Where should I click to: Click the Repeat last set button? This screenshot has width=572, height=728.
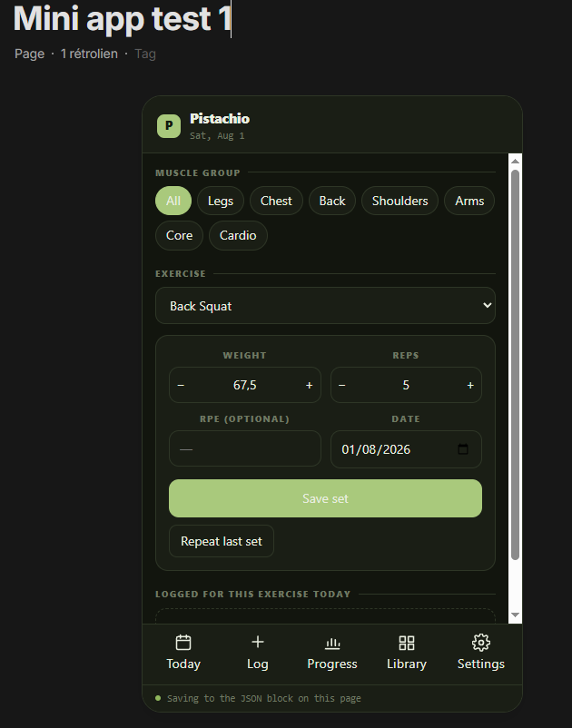pyautogui.click(x=222, y=541)
